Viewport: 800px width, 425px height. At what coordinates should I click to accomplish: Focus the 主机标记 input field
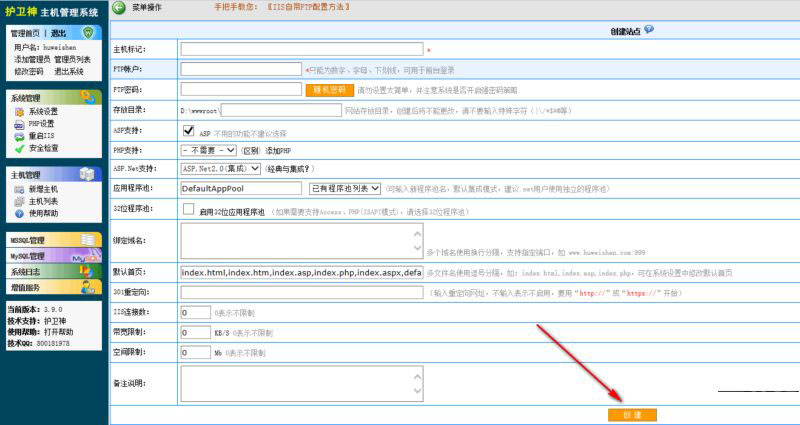(302, 49)
